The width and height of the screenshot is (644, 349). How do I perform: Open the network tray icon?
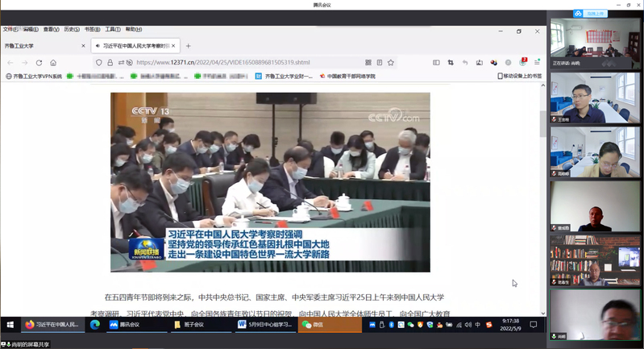(x=459, y=325)
